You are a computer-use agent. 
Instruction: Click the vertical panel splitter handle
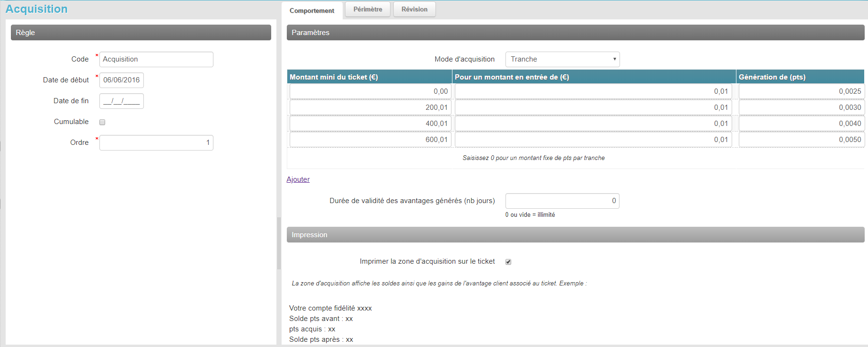tap(279, 243)
